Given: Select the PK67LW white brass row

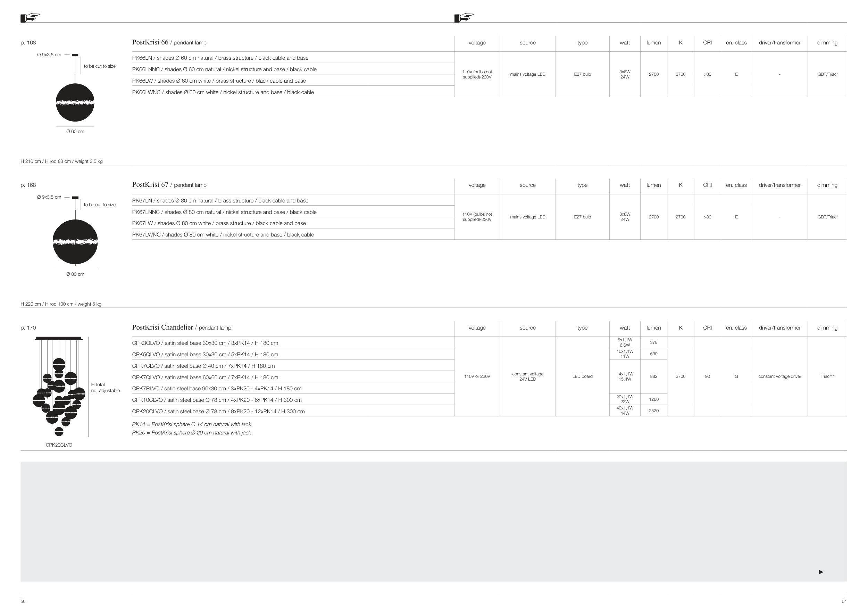Looking at the screenshot, I should pyautogui.click(x=219, y=223).
